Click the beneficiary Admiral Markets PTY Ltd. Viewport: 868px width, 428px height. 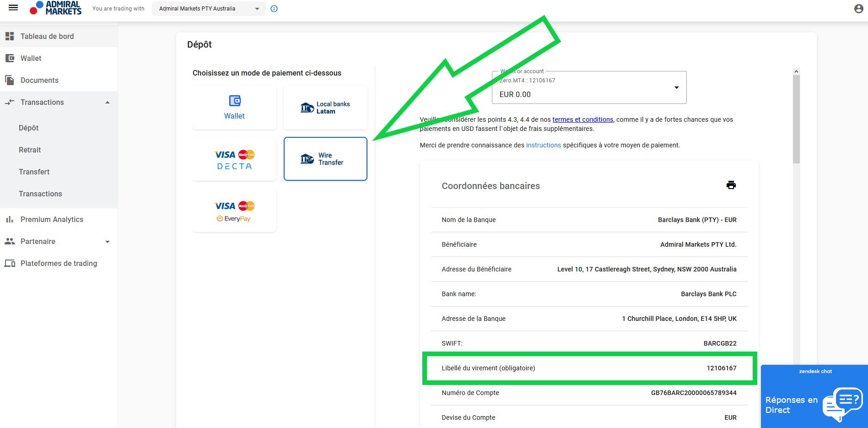[x=698, y=244]
